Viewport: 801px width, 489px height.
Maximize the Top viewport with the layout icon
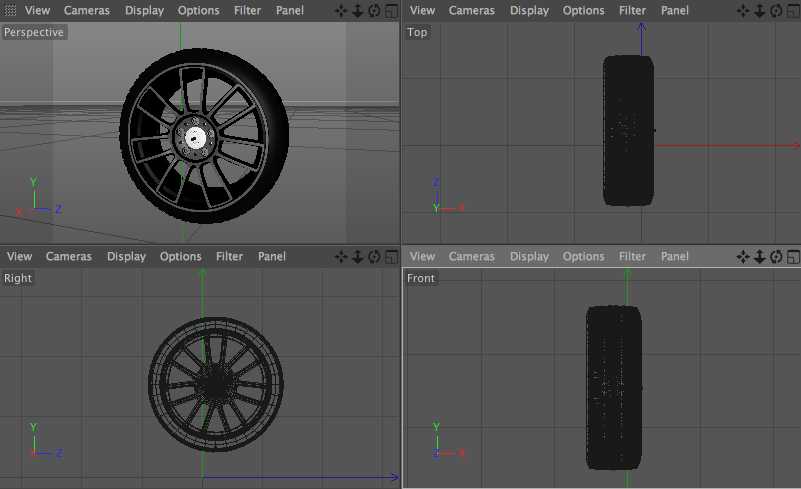pyautogui.click(x=793, y=11)
